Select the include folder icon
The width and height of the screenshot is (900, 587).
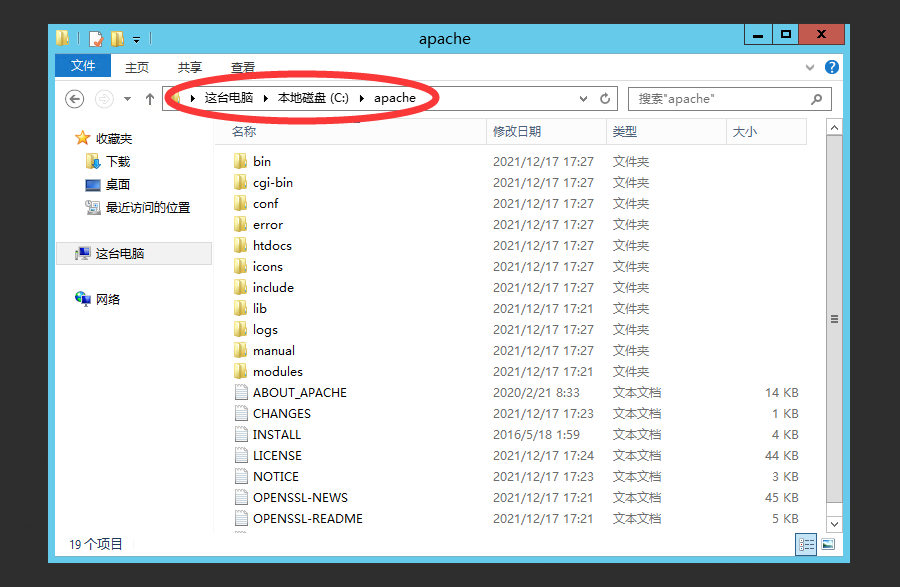240,287
